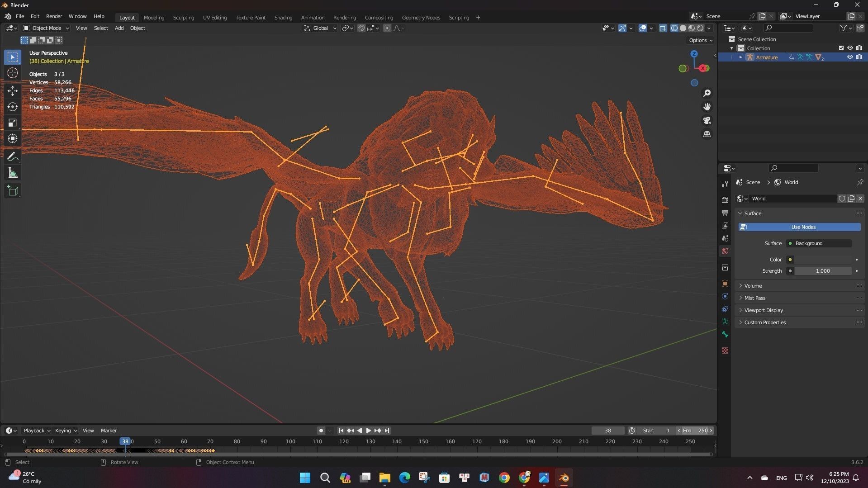Switch to Wireframe viewport shading
Viewport: 868px width, 488px height.
[674, 28]
